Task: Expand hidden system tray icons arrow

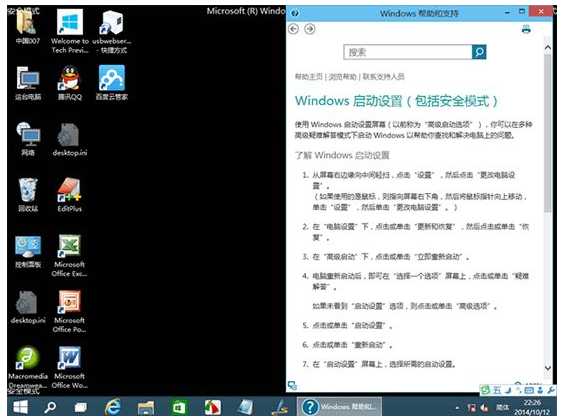Action: [457, 408]
